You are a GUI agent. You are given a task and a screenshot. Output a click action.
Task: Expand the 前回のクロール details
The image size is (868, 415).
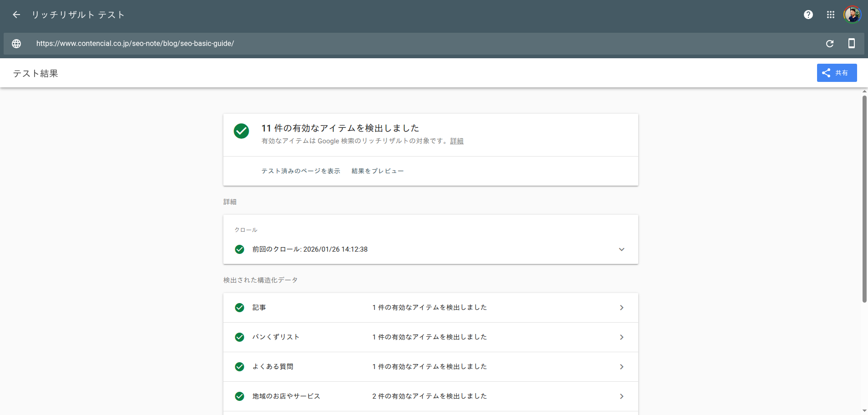(621, 249)
